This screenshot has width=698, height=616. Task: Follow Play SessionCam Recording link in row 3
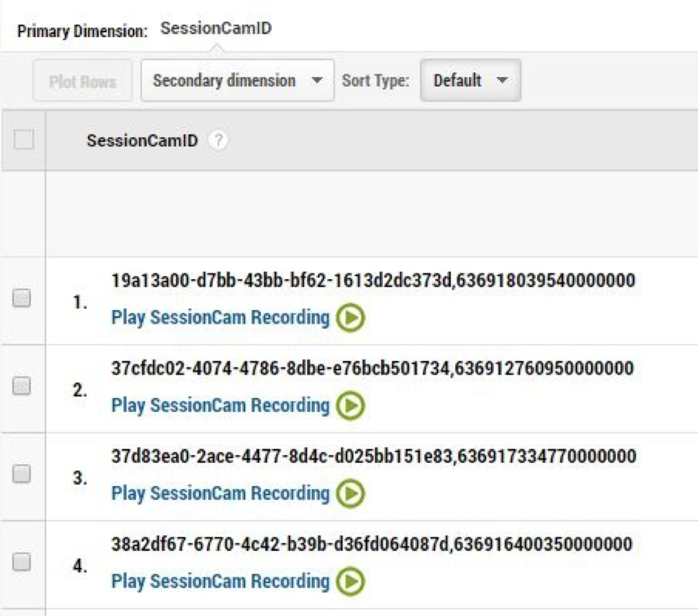(x=220, y=494)
